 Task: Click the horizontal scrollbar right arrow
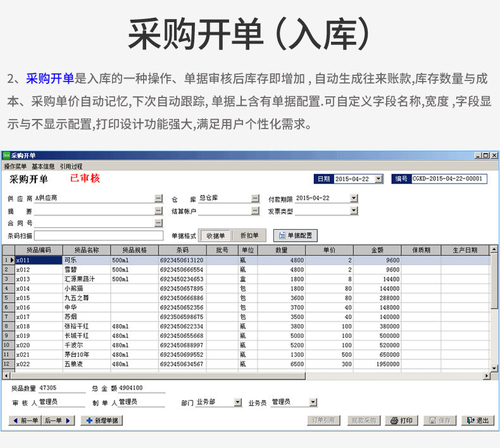click(x=486, y=376)
